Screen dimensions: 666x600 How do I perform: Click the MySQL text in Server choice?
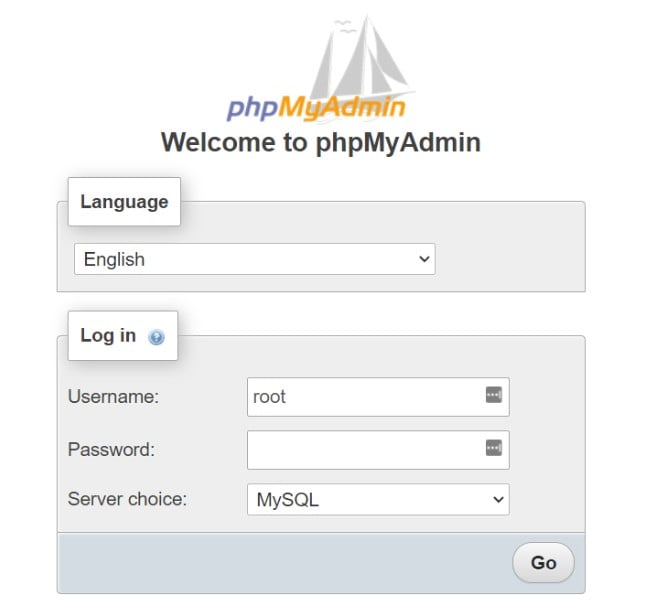point(288,499)
